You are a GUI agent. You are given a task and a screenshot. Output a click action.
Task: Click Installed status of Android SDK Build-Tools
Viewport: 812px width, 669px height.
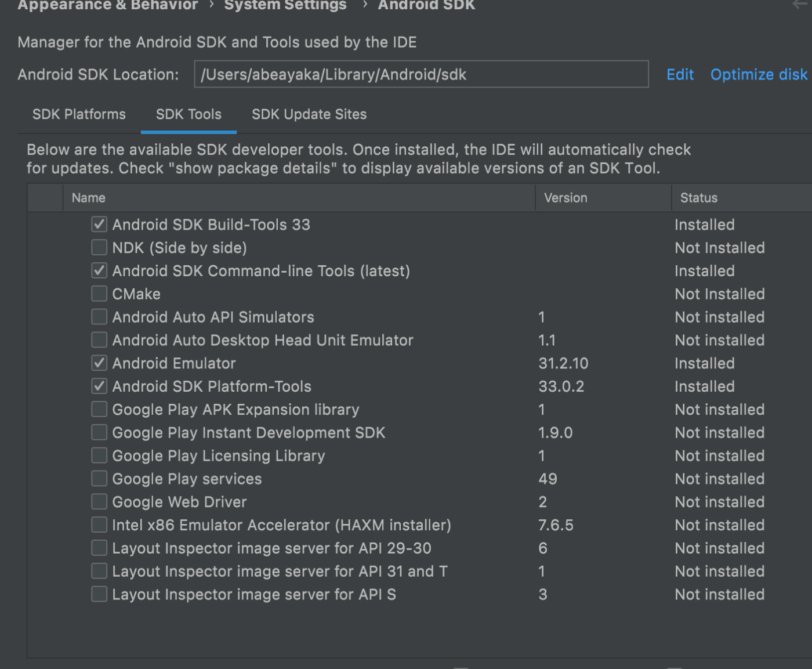[x=705, y=225]
